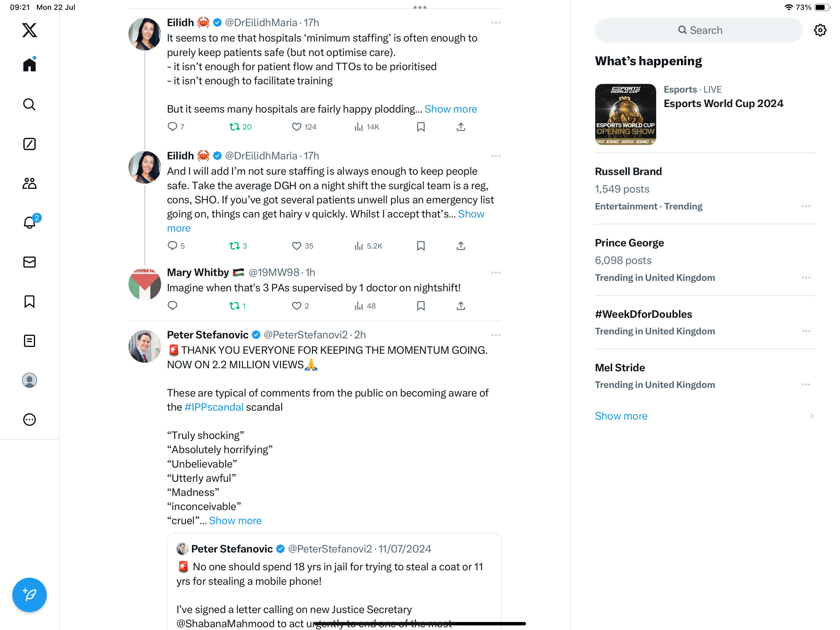Viewport: 840px width, 630px height.
Task: Open Messages envelope icon in sidebar
Action: tap(29, 262)
